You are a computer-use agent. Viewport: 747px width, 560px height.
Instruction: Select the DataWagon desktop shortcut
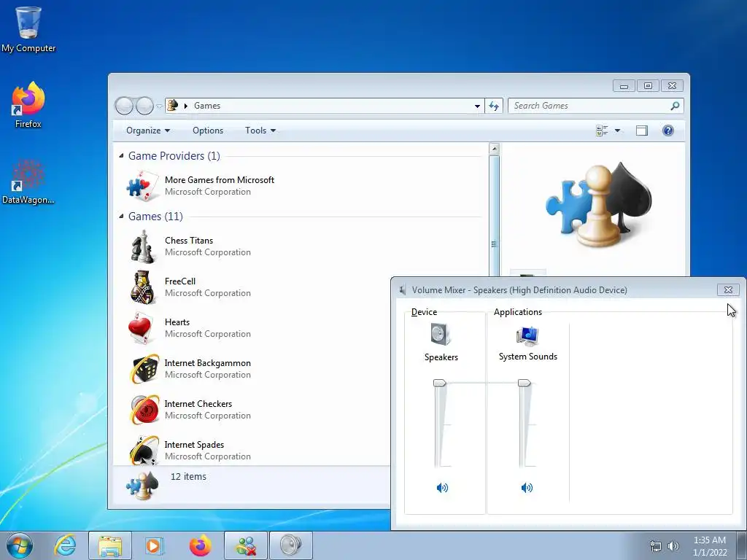pos(28,182)
